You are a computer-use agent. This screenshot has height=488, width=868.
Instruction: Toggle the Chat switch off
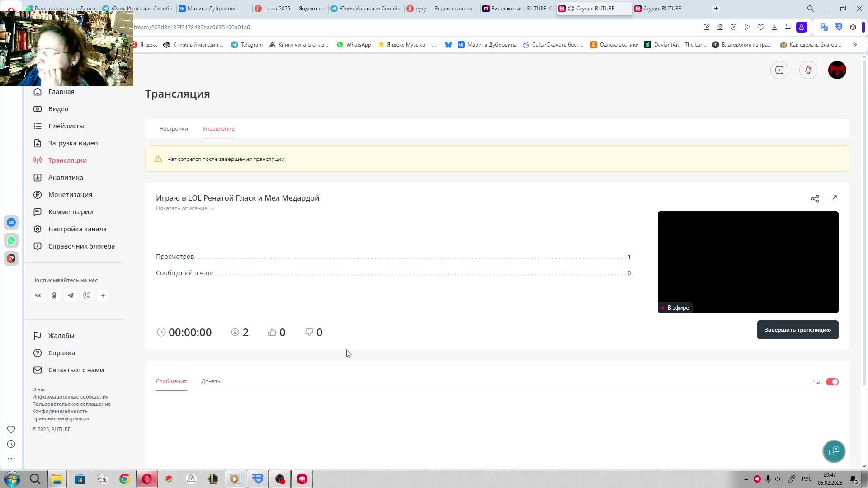tap(832, 382)
